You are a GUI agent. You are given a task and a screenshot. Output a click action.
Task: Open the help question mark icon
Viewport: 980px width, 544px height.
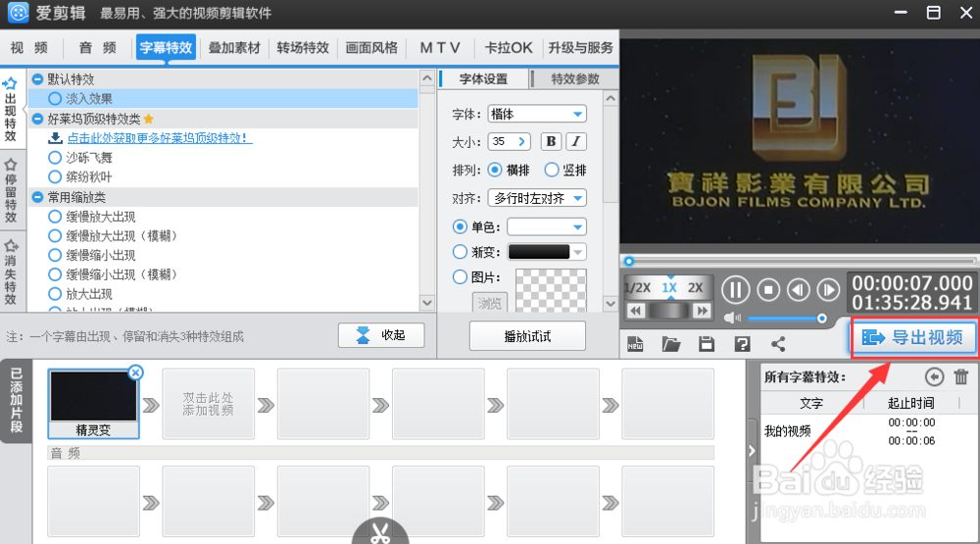(742, 344)
